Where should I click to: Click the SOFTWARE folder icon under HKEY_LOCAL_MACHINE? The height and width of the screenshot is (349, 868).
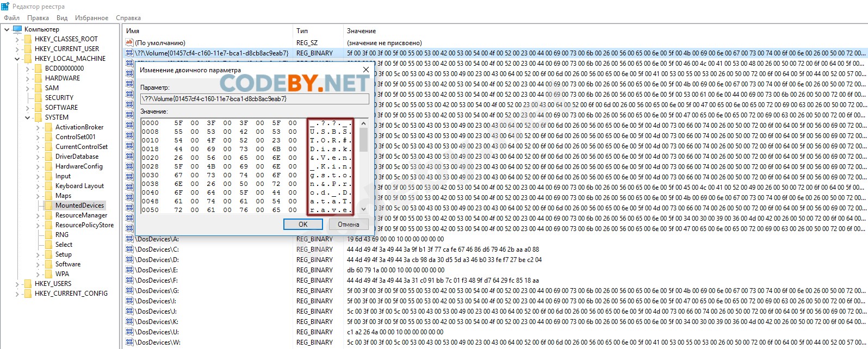tap(38, 108)
